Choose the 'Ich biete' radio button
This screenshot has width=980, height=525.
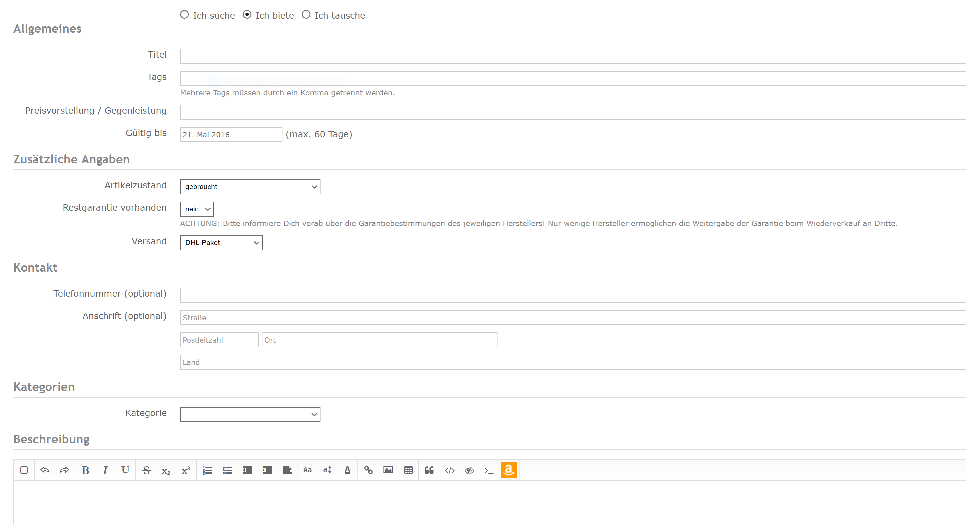(x=247, y=14)
